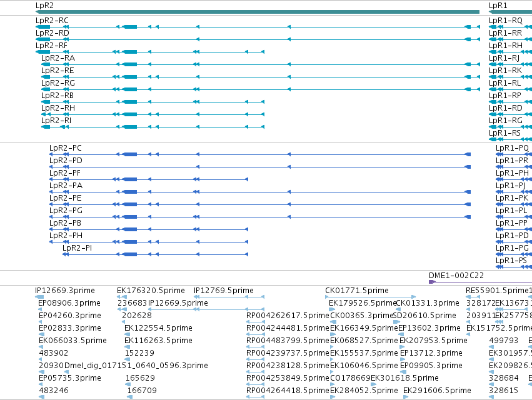The width and height of the screenshot is (532, 400).
Task: Open the LpR2-PF protein feature
Action: click(x=65, y=173)
